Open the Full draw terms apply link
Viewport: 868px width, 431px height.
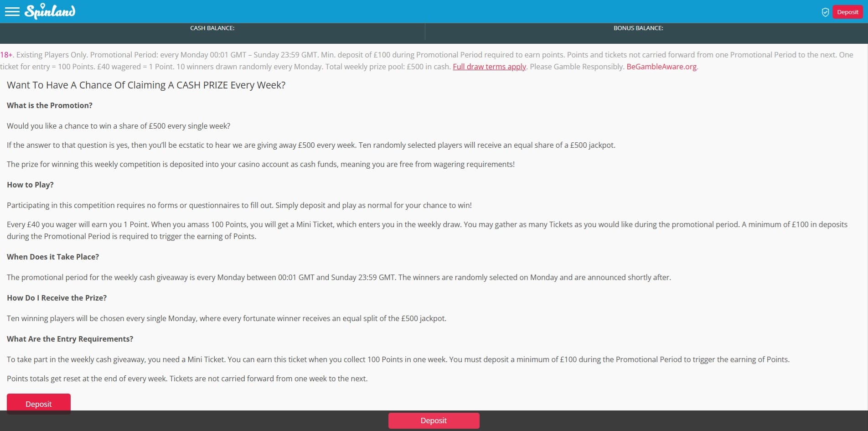pyautogui.click(x=489, y=67)
